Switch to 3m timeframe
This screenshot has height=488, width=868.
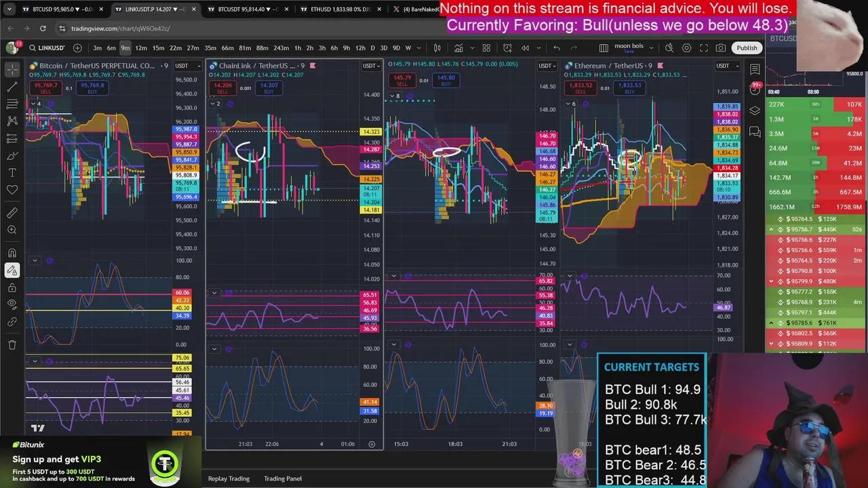tap(98, 48)
